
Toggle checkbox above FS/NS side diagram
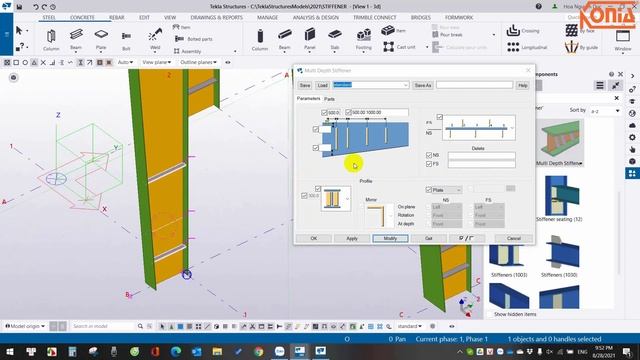439,117
